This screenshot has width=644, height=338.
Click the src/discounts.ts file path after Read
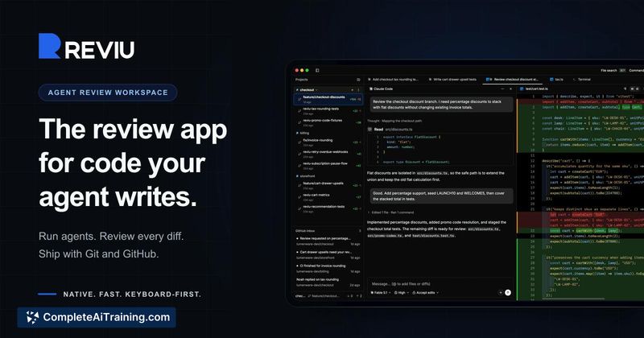point(398,130)
